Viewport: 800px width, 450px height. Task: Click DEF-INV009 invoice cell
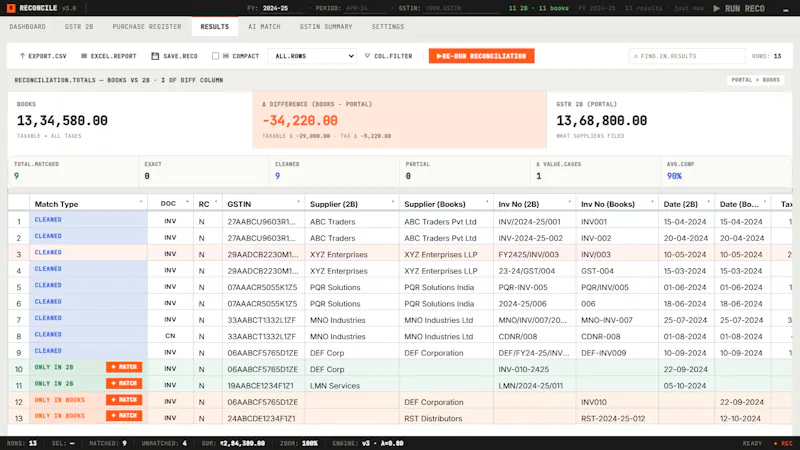tap(604, 353)
